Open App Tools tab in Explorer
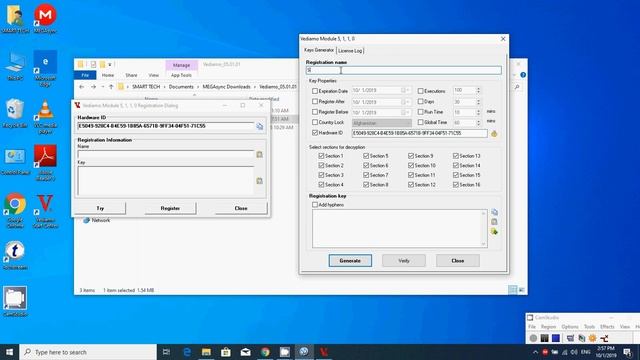640x360 pixels. (x=181, y=75)
